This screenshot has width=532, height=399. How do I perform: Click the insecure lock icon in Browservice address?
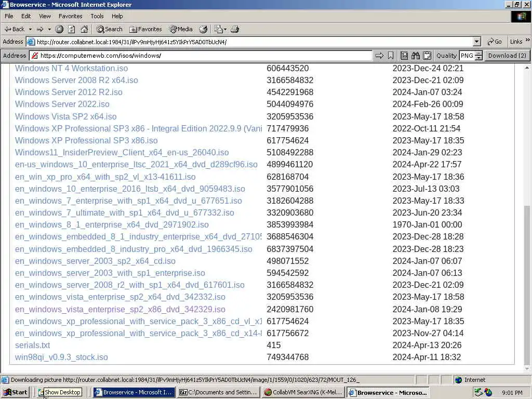click(35, 55)
